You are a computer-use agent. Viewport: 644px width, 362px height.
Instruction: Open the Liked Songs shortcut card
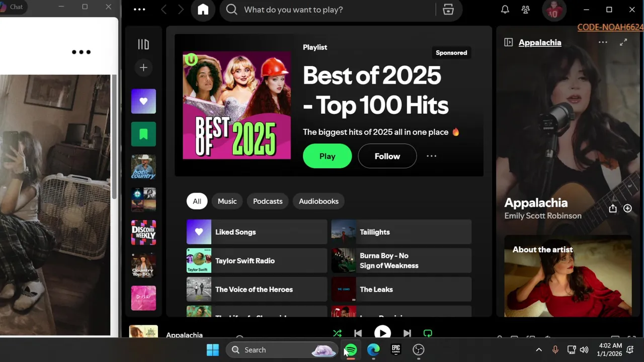tap(257, 232)
